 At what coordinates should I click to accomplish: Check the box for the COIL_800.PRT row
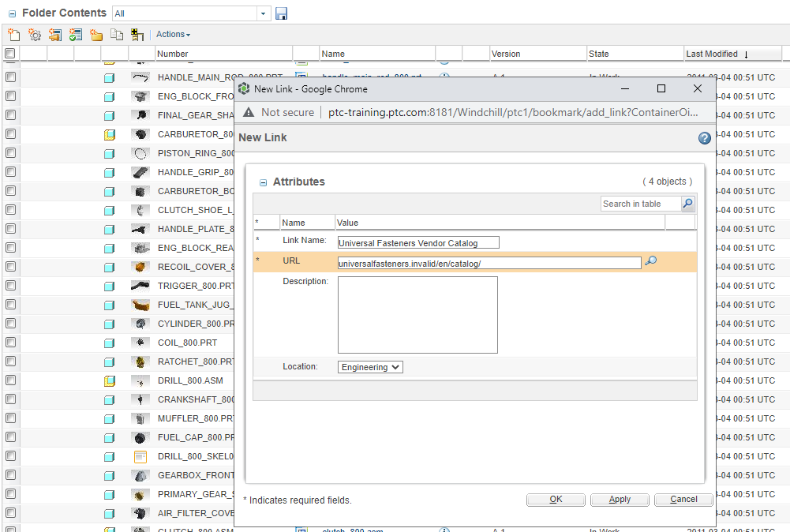10,342
